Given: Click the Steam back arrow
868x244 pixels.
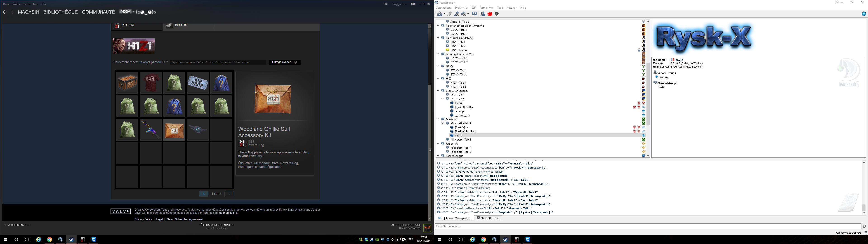Looking at the screenshot, I should 4,12.
